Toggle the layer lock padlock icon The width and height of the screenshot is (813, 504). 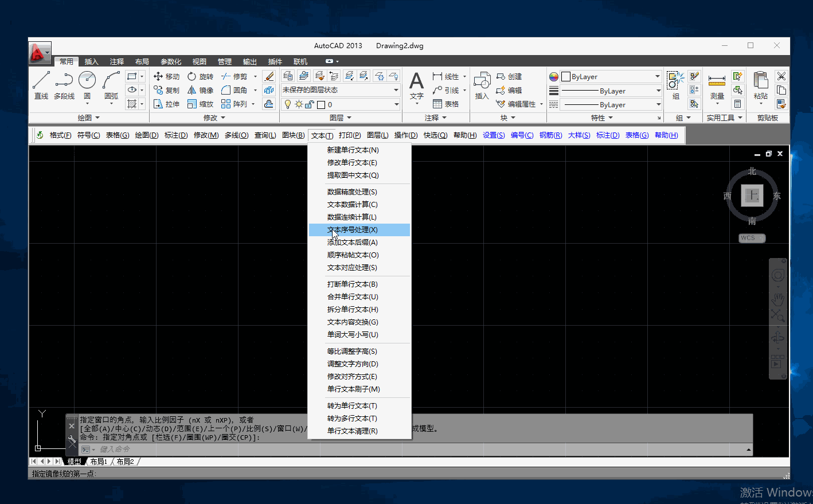(310, 104)
